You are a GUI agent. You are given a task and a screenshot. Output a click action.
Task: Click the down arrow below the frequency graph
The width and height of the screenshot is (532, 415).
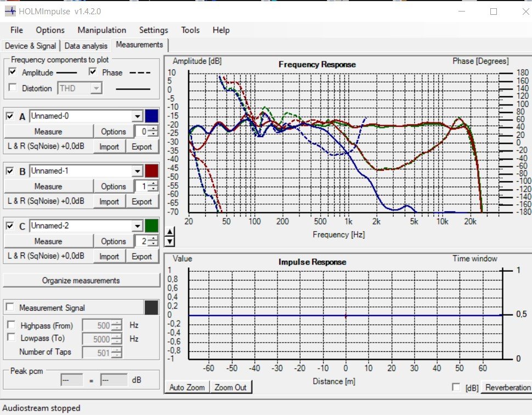(x=169, y=241)
